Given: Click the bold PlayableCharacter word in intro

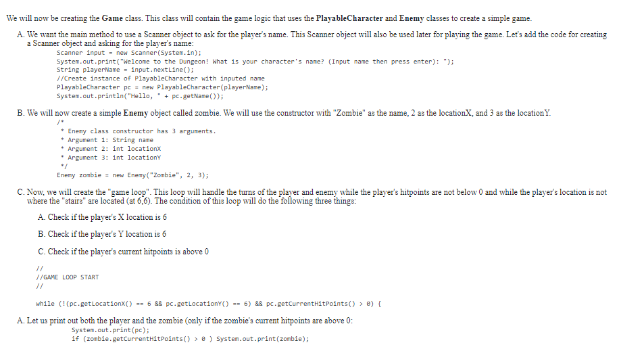Looking at the screenshot, I should 349,18.
